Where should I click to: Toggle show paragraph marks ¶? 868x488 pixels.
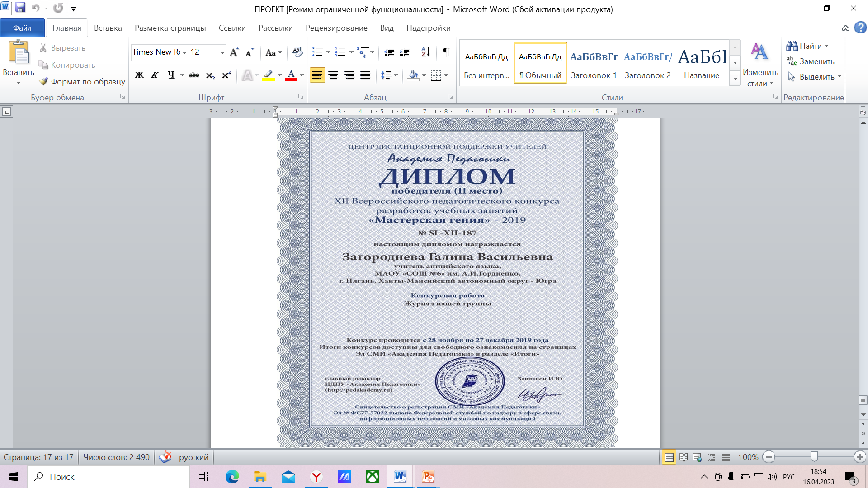pyautogui.click(x=446, y=52)
